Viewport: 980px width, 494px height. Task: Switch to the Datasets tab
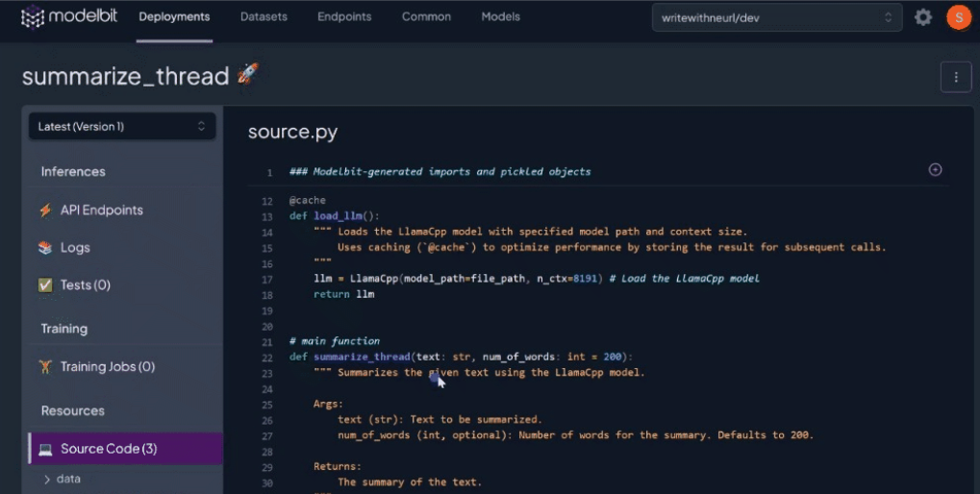point(264,17)
